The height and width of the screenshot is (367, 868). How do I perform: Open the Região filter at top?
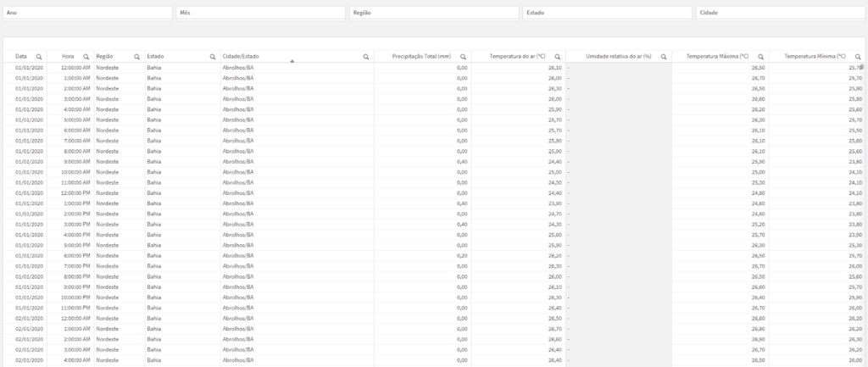click(434, 13)
